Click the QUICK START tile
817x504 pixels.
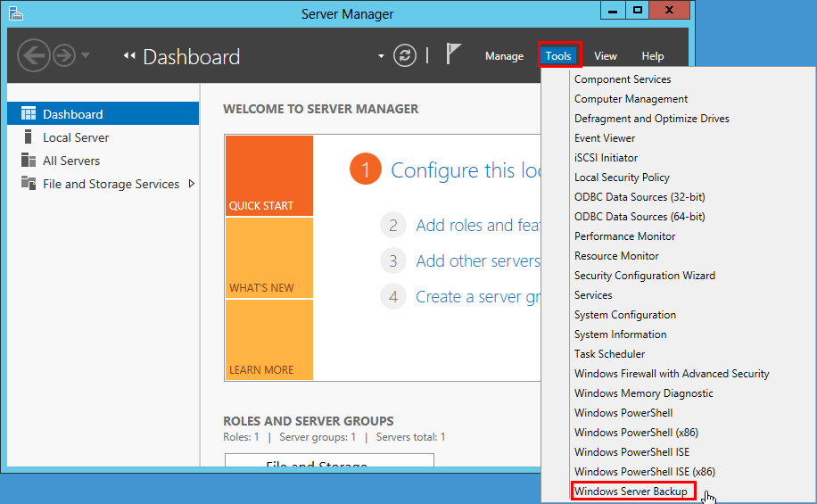coord(268,176)
